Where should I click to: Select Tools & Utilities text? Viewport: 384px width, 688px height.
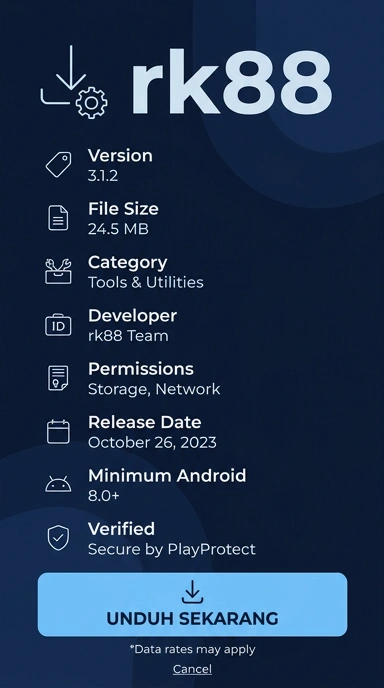pyautogui.click(x=146, y=282)
